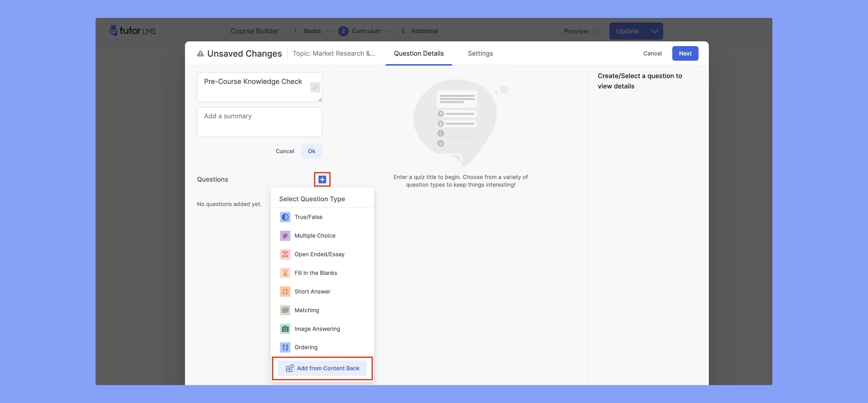Open the course Preview link
The height and width of the screenshot is (403, 868).
coord(581,31)
